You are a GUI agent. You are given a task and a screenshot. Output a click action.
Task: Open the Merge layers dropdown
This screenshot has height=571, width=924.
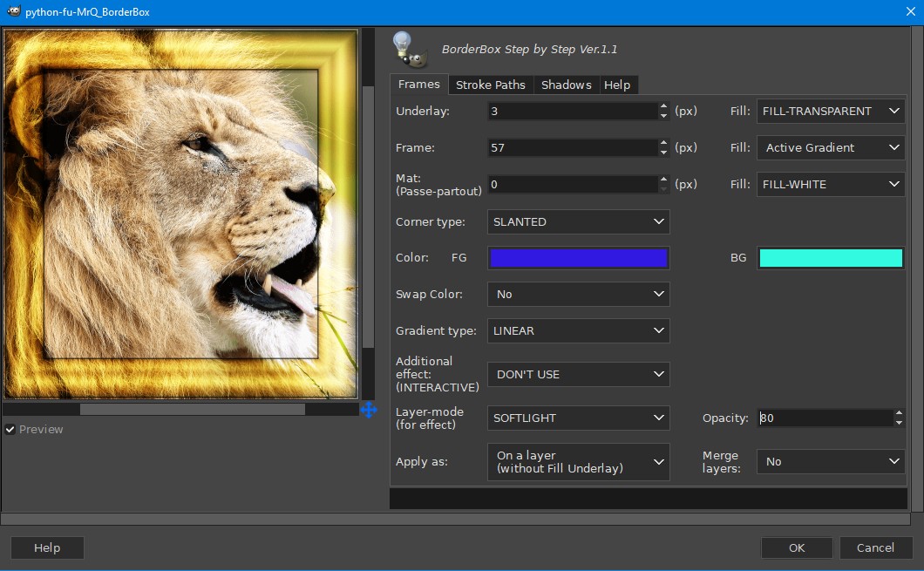(x=831, y=462)
